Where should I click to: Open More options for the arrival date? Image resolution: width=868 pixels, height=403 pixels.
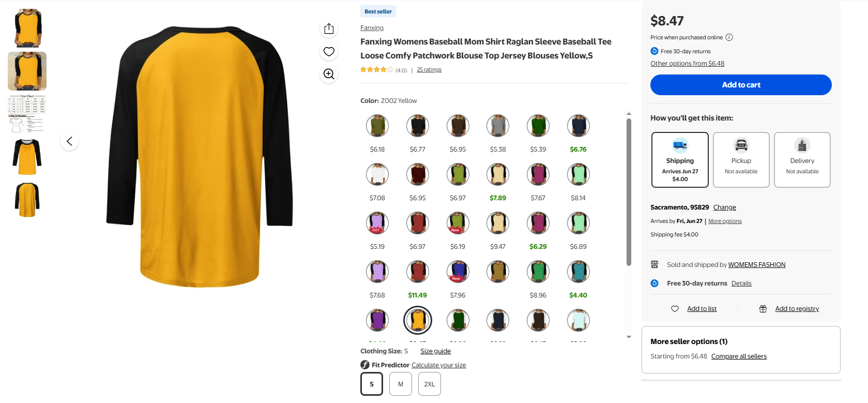[x=725, y=221]
